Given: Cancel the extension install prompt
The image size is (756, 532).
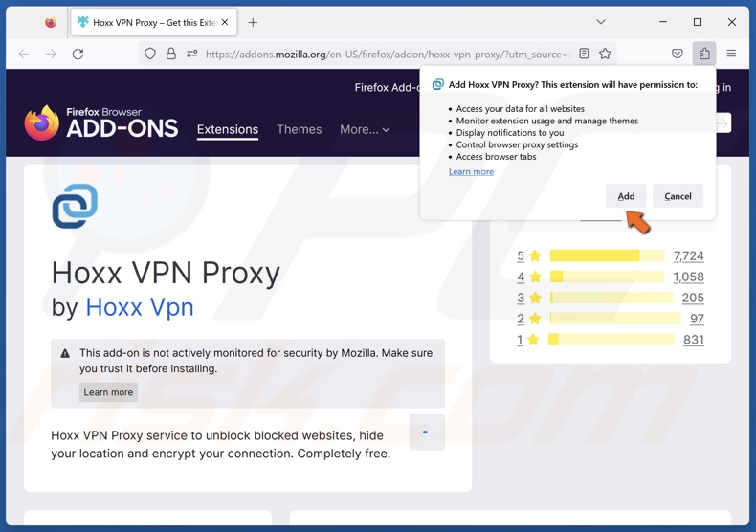Looking at the screenshot, I should click(x=678, y=196).
